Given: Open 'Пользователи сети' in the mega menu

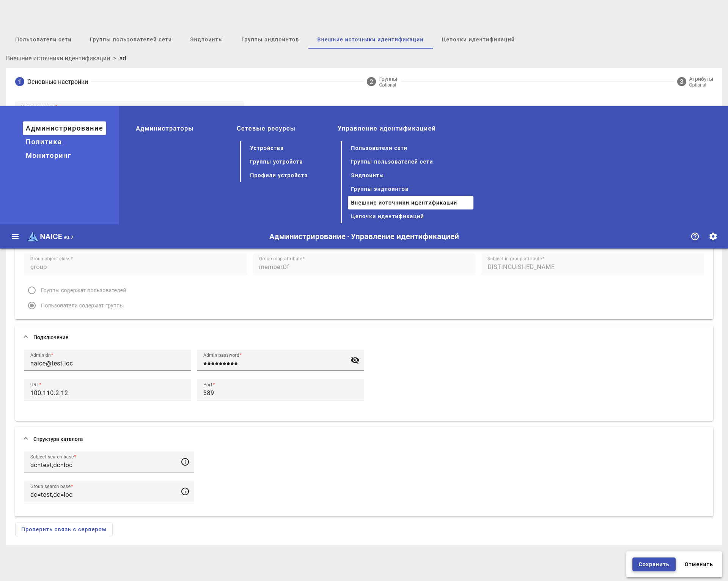Looking at the screenshot, I should (x=379, y=148).
